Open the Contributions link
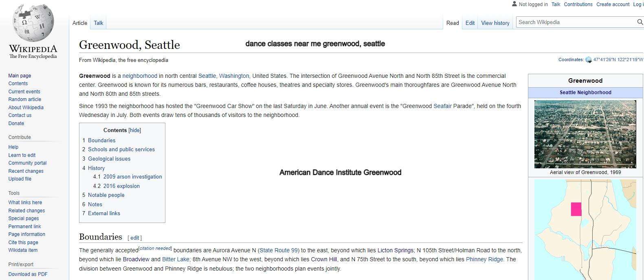 (x=578, y=4)
